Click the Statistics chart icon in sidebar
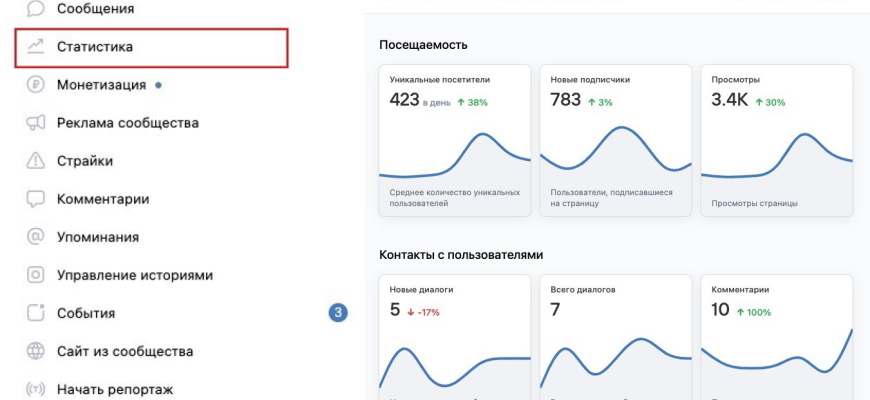This screenshot has height=400, width=870. 36,47
